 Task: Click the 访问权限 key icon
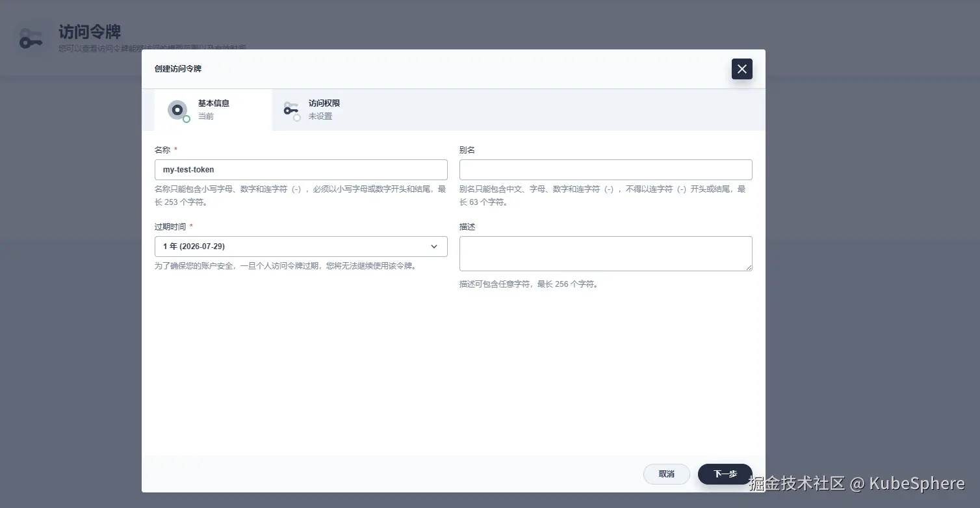point(291,109)
